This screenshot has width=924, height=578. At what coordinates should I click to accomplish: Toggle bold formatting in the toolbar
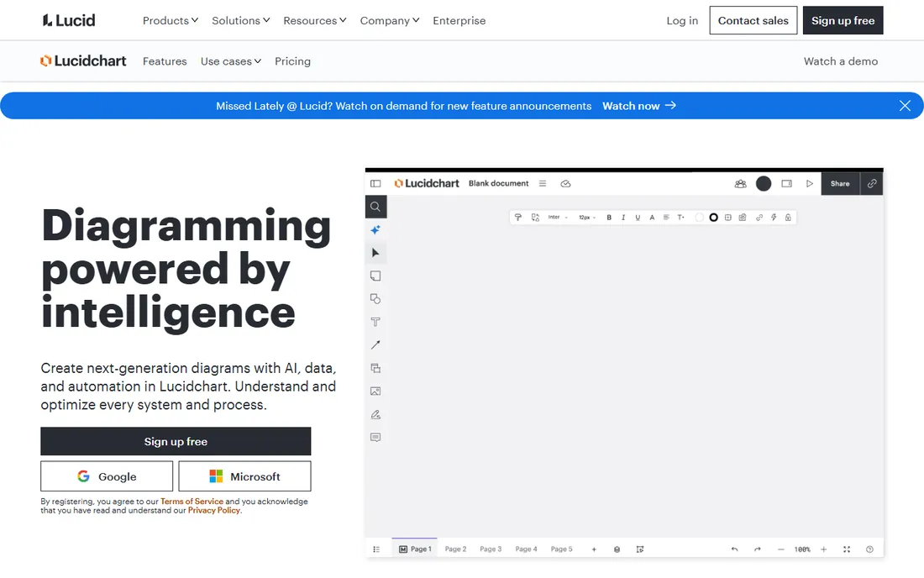[609, 218]
